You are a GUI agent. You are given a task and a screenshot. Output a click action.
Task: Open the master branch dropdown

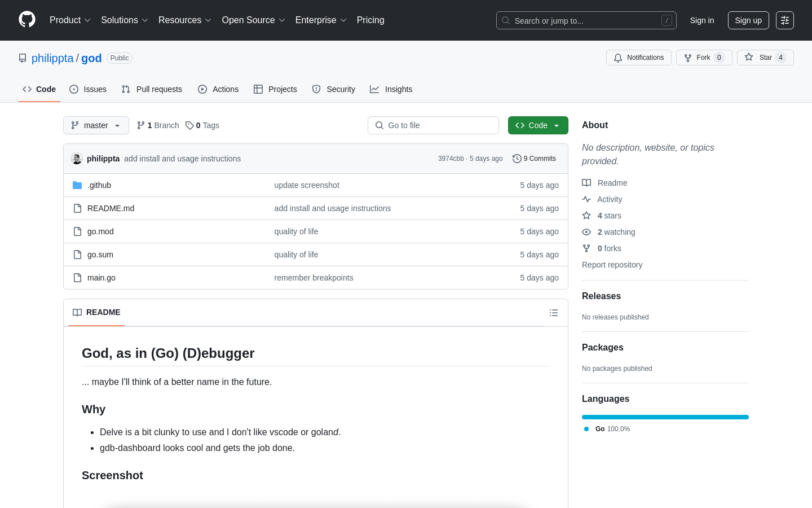[x=96, y=125]
